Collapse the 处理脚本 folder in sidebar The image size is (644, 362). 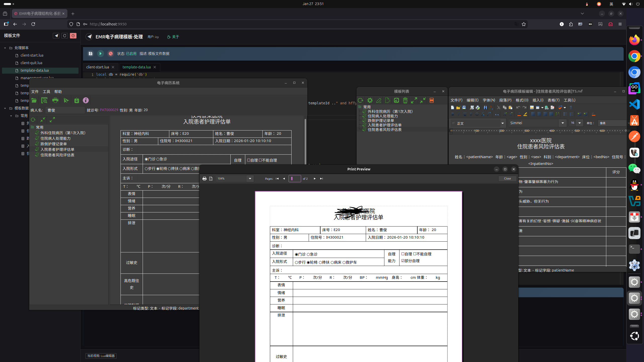5,48
